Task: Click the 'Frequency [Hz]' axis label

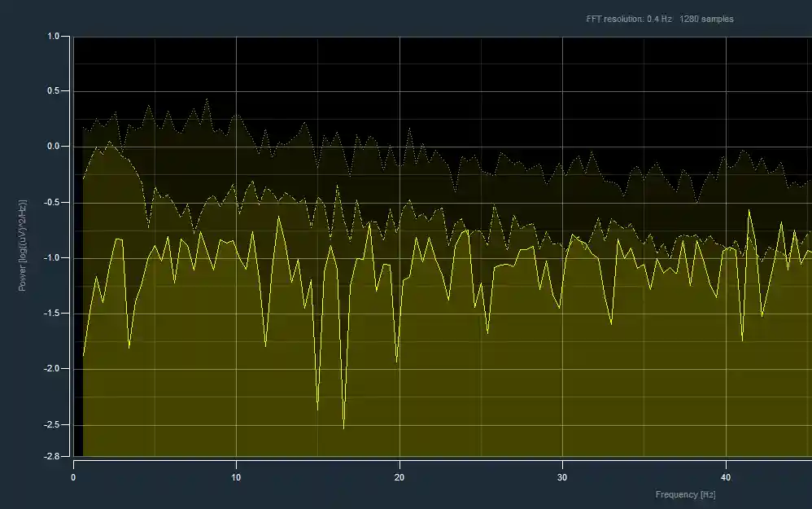Action: [685, 494]
